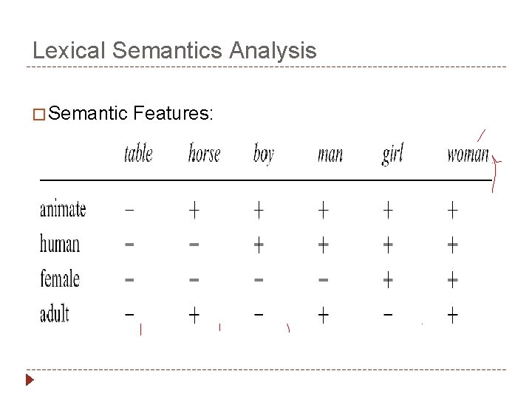Click the red arrow marker at bottom left
Screen dimensions: 532x399
click(30, 381)
